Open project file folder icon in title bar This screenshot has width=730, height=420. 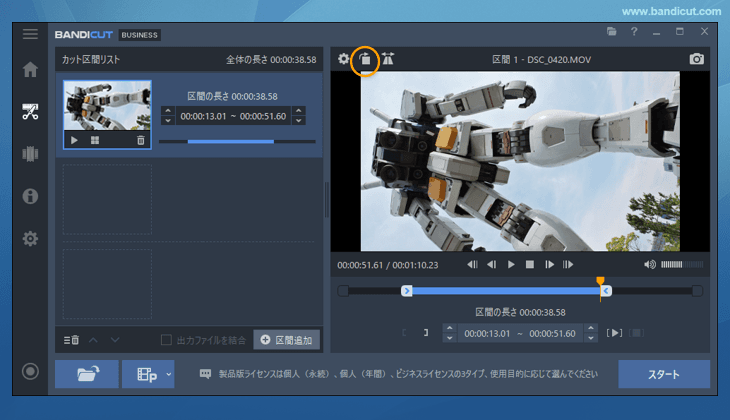612,31
